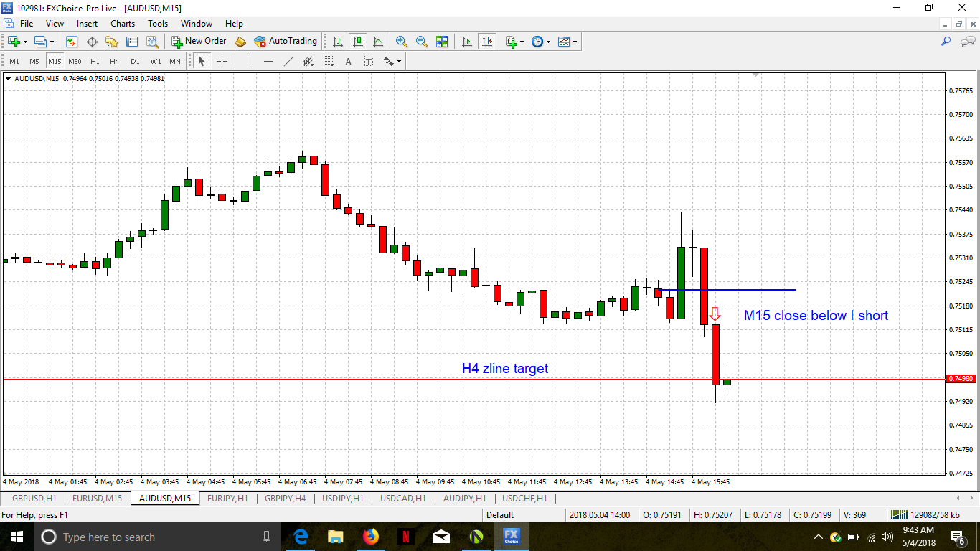Expand the Periodicity dropdown arrow
980x551 pixels.
pyautogui.click(x=549, y=42)
